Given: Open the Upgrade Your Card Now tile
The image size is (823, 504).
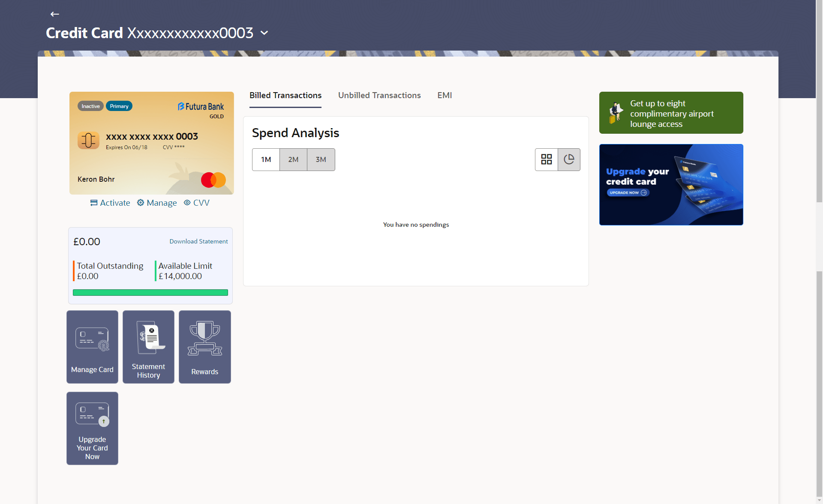Looking at the screenshot, I should click(92, 428).
